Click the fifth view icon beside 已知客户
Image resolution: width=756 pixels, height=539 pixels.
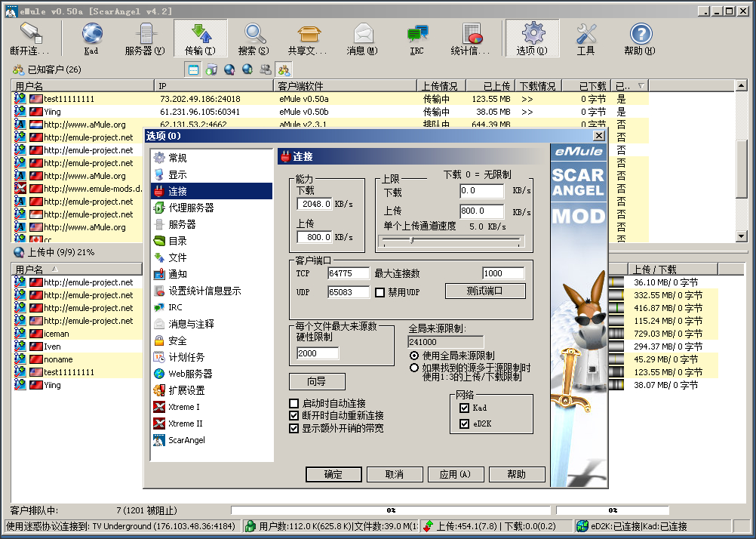click(x=266, y=70)
